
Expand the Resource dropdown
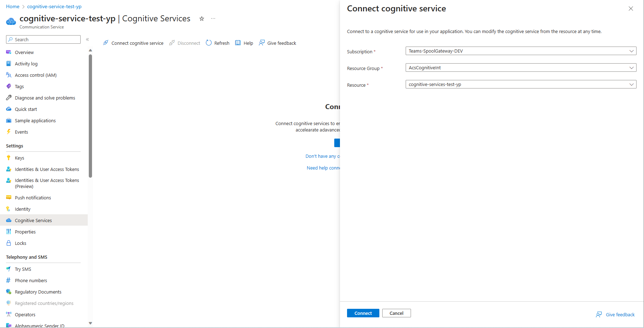pyautogui.click(x=631, y=85)
